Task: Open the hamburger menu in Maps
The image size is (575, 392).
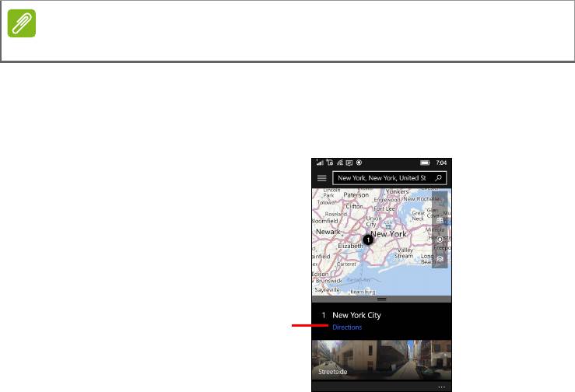Action: click(x=321, y=178)
